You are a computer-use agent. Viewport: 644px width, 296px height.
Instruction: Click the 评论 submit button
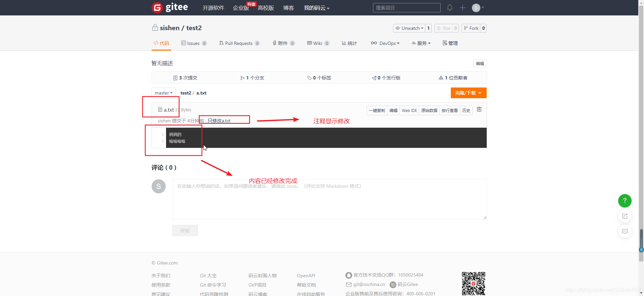click(x=185, y=230)
